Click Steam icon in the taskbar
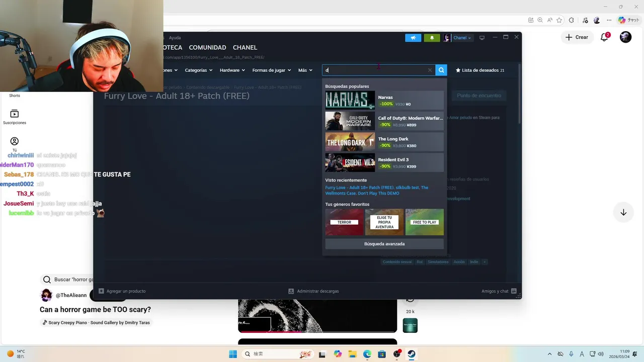Viewport: 644px width, 362px height. tap(412, 354)
